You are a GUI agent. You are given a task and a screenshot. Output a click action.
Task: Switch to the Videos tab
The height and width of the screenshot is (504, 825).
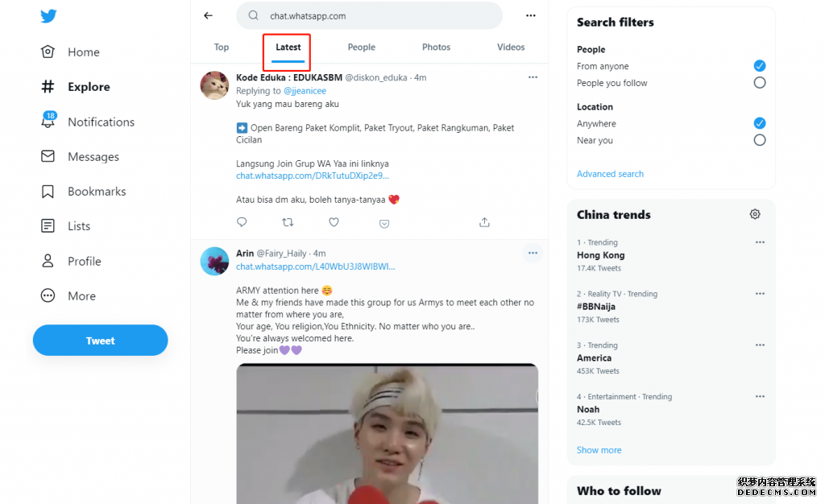point(511,48)
